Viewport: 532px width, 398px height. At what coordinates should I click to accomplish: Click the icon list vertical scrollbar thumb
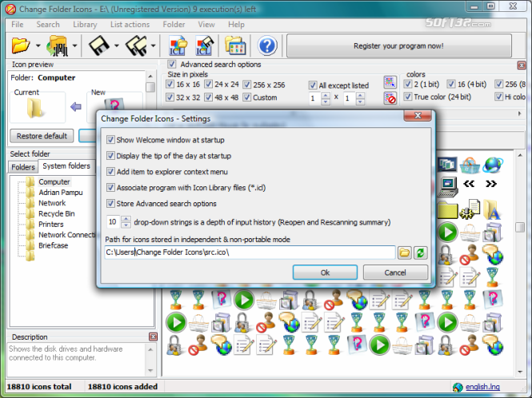pyautogui.click(x=520, y=227)
